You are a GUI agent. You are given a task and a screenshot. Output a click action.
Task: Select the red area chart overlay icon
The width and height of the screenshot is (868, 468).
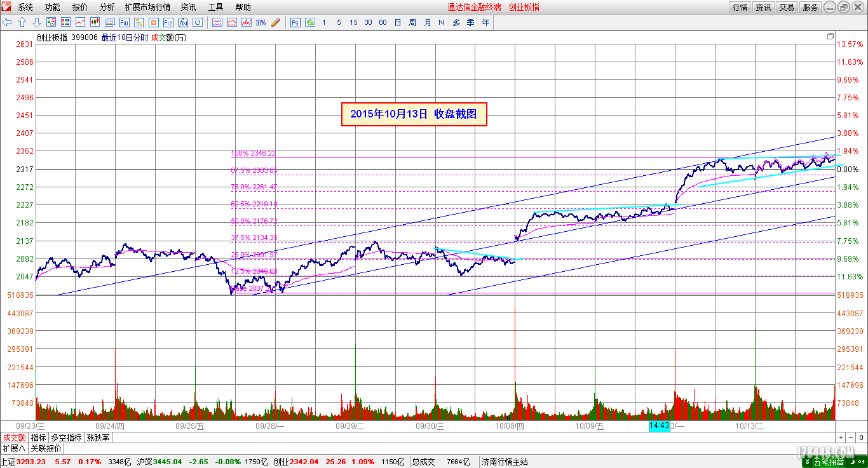coord(232,22)
